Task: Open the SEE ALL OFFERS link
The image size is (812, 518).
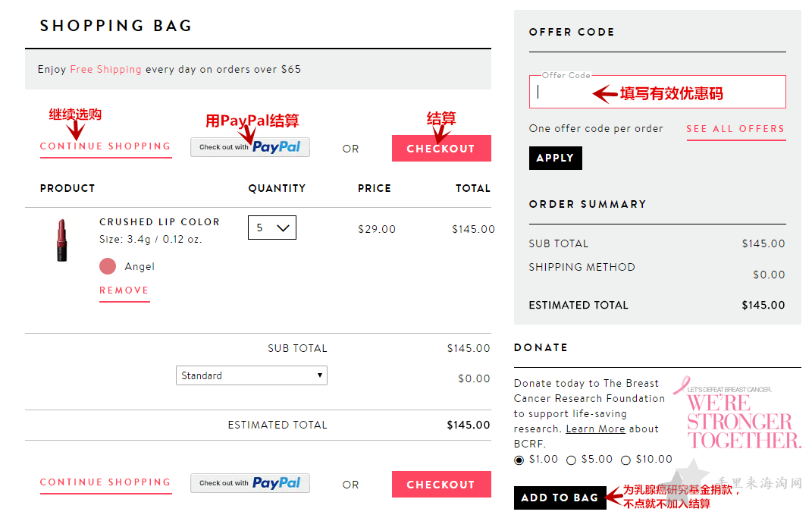Action: point(736,129)
